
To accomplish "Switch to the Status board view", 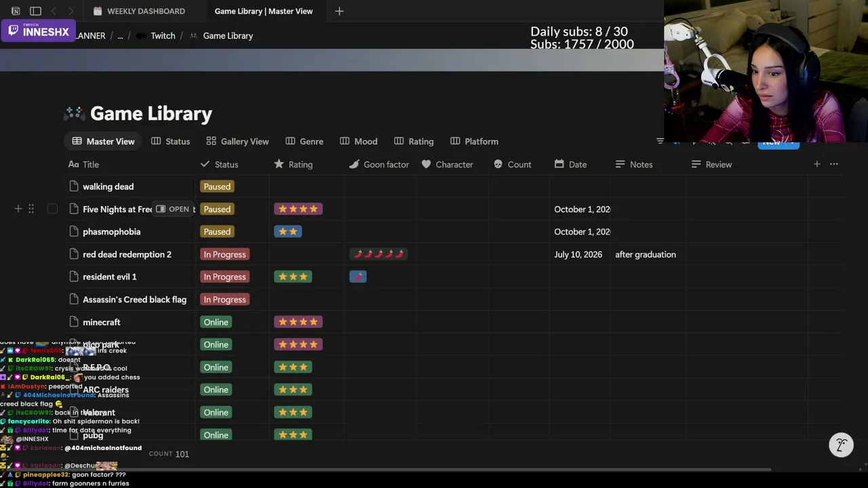I will coord(170,142).
